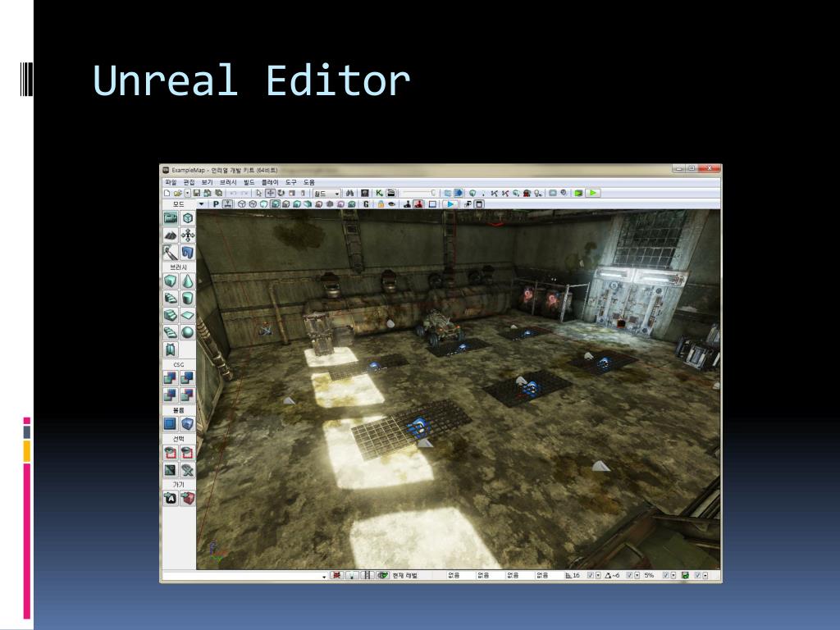The width and height of the screenshot is (840, 630).
Task: Open grid size dropdown next to 16
Action: point(598,575)
